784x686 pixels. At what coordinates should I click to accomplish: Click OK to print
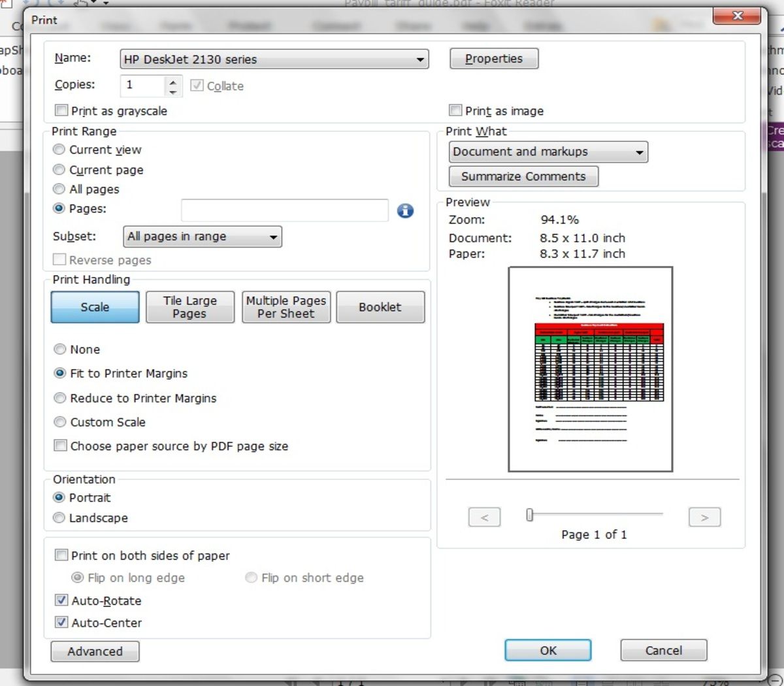[548, 650]
